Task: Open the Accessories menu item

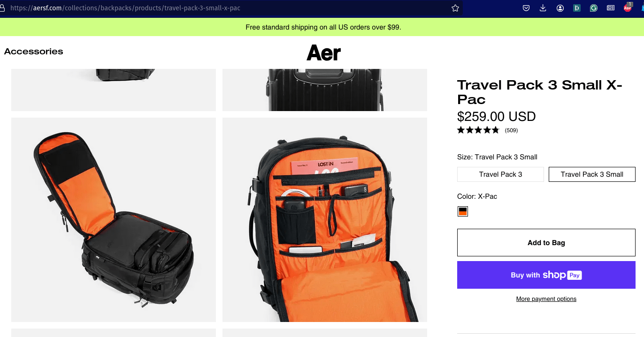Action: coord(33,52)
